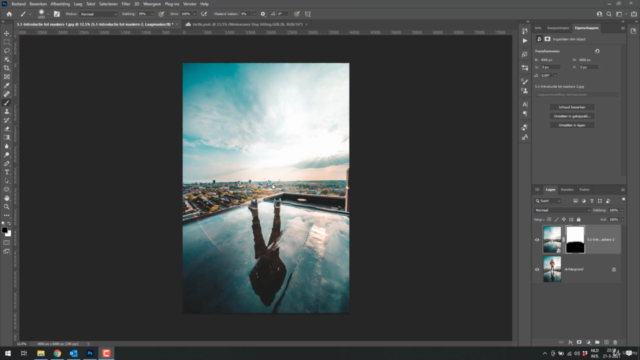Select the Achtergrond layer thumbnail

tap(552, 269)
